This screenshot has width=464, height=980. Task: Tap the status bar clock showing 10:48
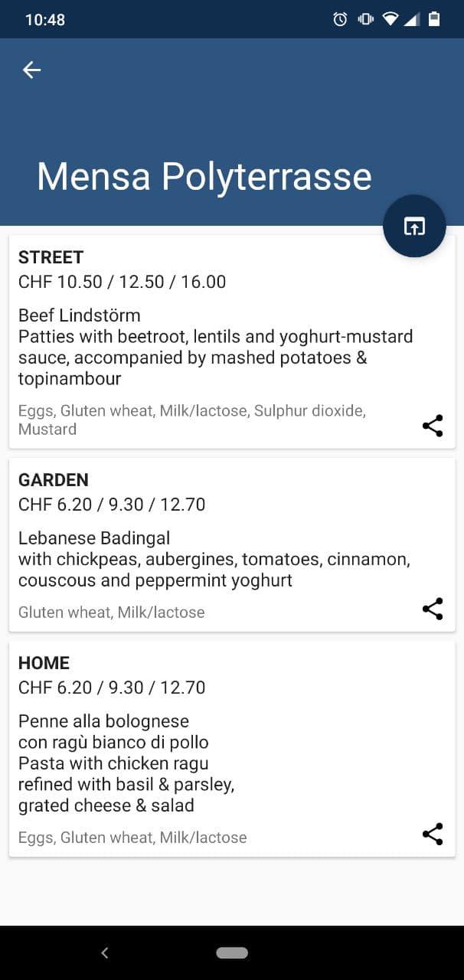[45, 20]
